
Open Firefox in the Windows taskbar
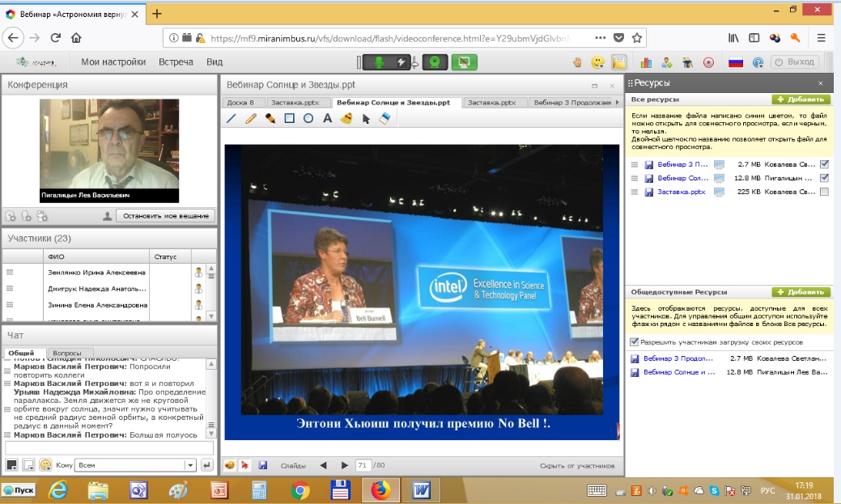pos(380,490)
